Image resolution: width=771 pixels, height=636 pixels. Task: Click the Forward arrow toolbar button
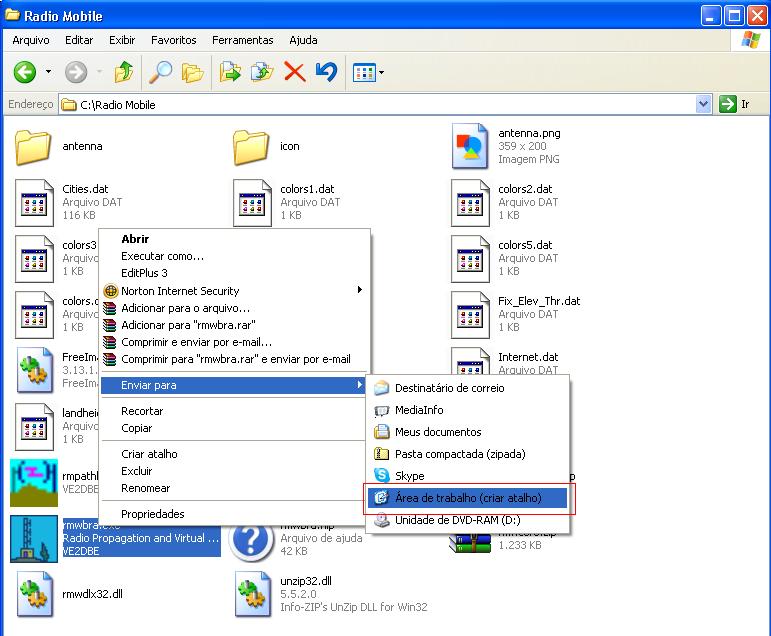click(76, 72)
